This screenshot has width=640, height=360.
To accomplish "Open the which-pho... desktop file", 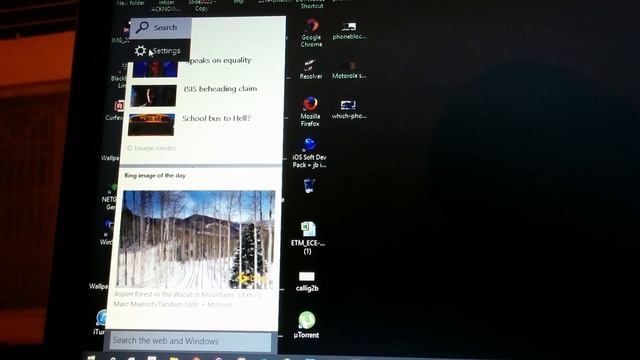I will pos(349,110).
